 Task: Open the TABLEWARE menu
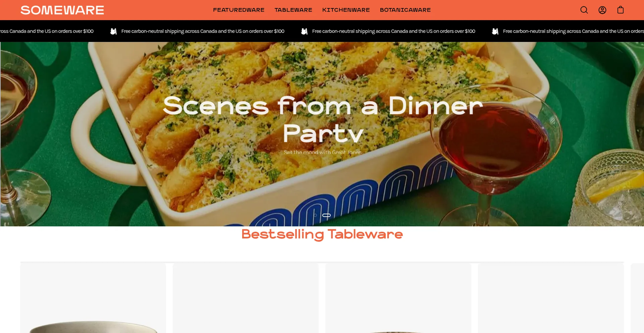[293, 10]
